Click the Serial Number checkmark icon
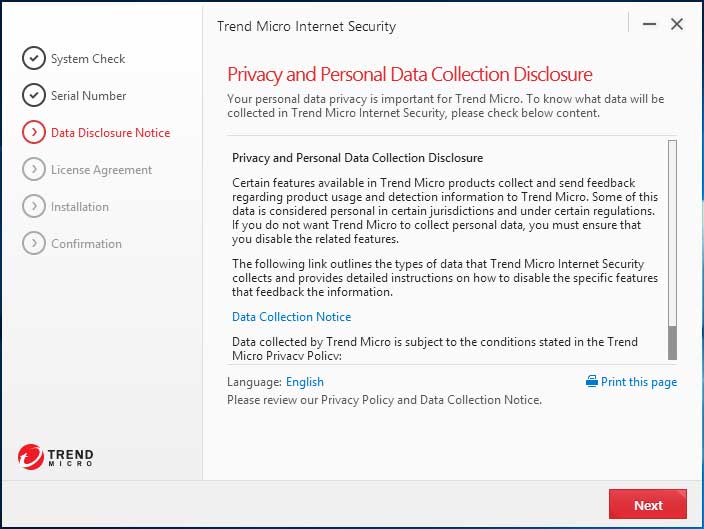This screenshot has width=704, height=529. pyautogui.click(x=34, y=95)
